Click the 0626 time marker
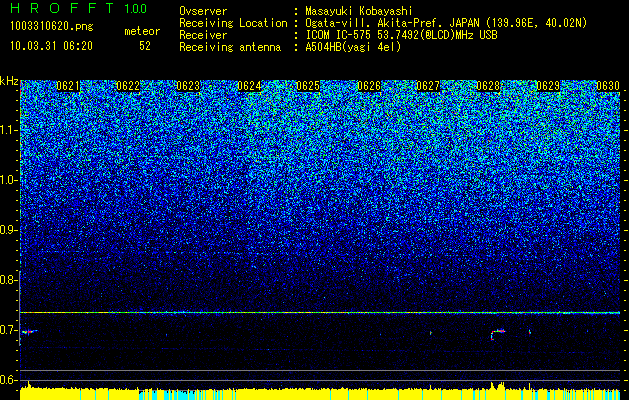 (x=369, y=86)
